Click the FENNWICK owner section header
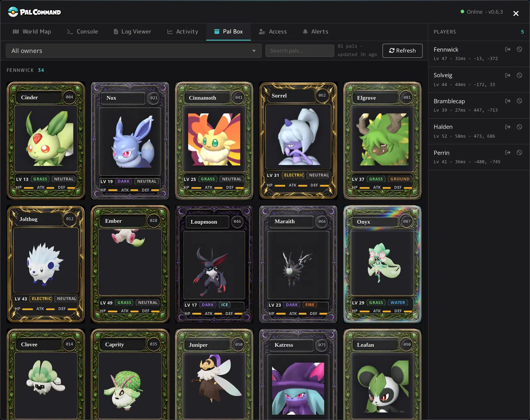The image size is (530, 420). click(26, 70)
